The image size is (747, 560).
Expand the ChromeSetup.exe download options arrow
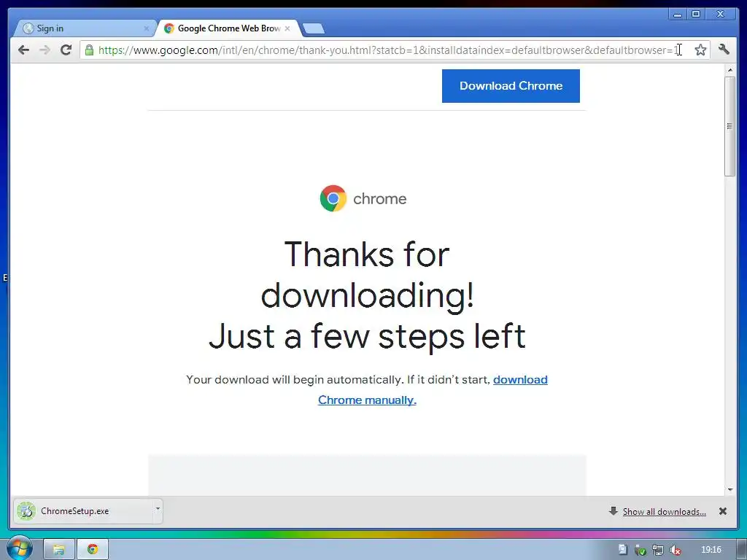(158, 508)
